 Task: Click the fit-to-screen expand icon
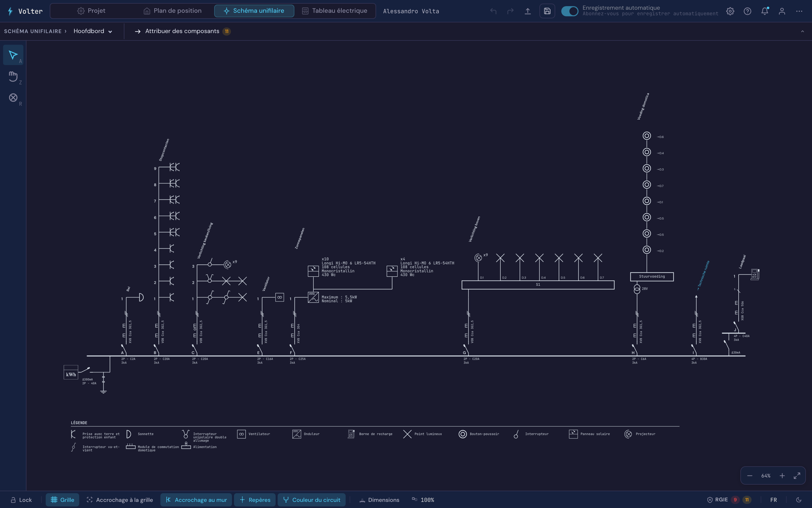coord(797,476)
